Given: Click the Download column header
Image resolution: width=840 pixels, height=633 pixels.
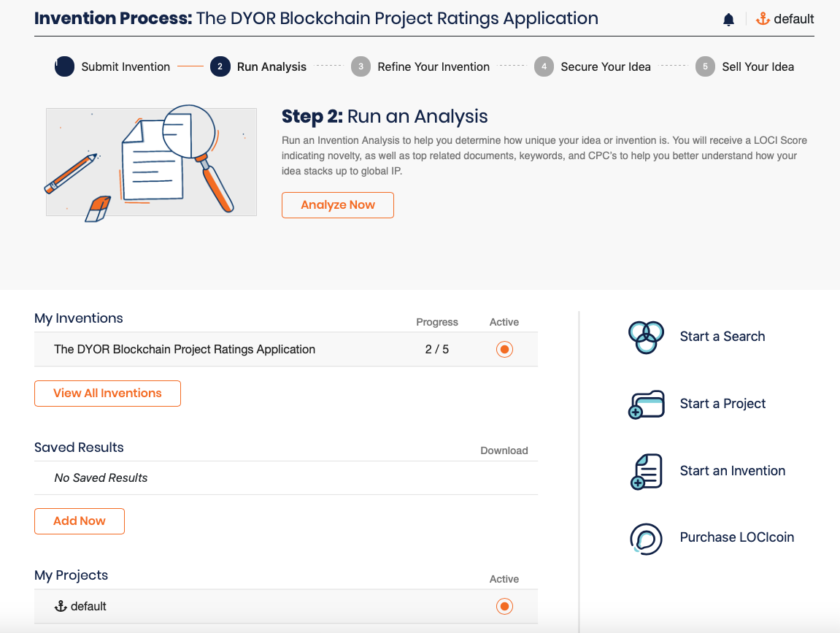Looking at the screenshot, I should pos(504,450).
